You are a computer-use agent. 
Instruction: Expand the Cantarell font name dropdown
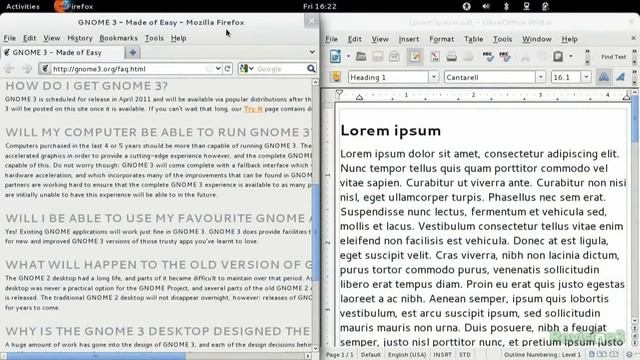pyautogui.click(x=540, y=77)
